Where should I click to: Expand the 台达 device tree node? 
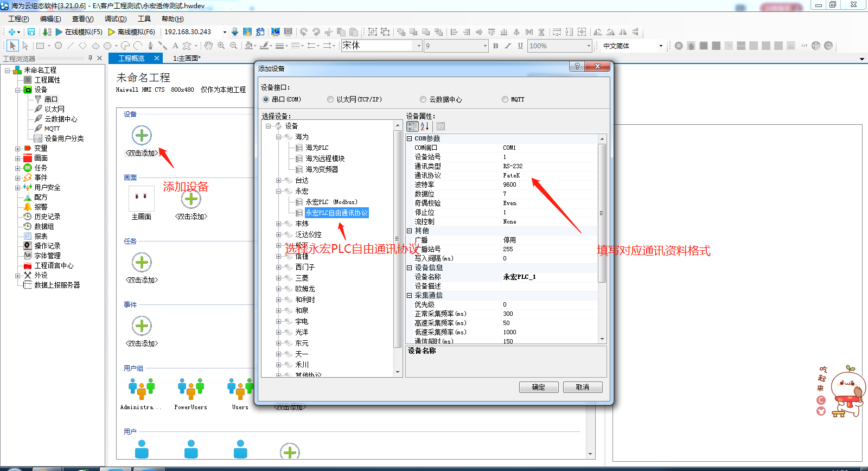[278, 180]
